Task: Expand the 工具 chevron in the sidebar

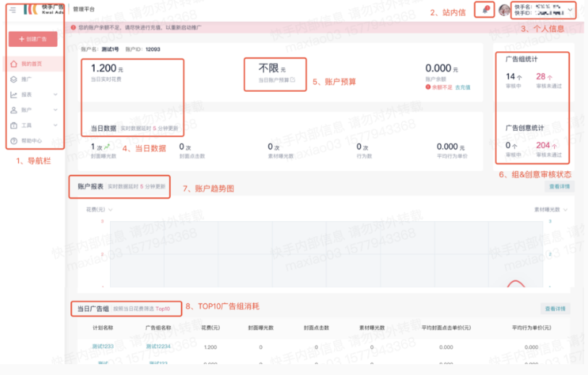Action: [56, 126]
